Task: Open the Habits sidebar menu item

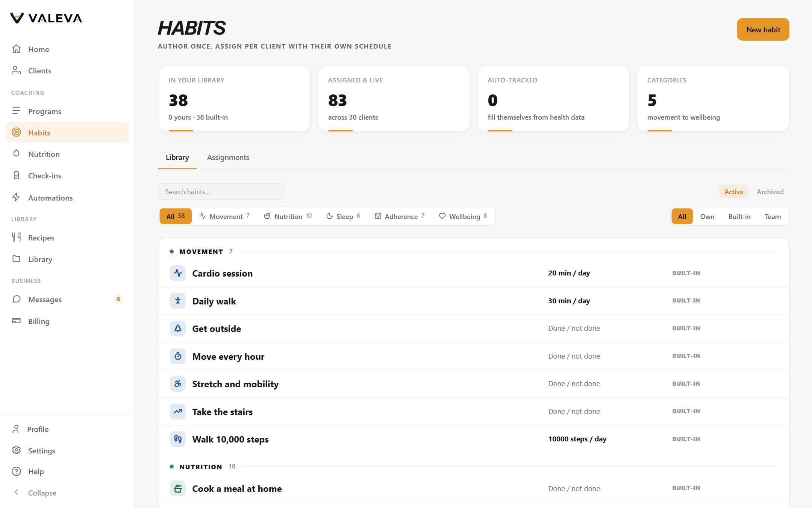Action: coord(67,132)
